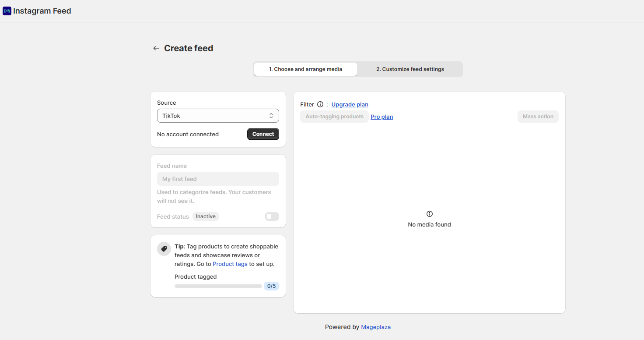Image resolution: width=644 pixels, height=340 pixels.
Task: Click the info icon next to Filter
Action: (320, 104)
